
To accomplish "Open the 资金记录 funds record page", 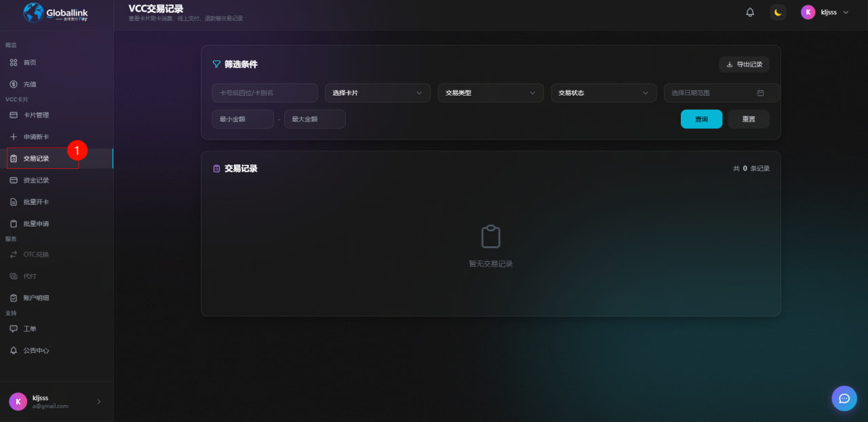I will coord(35,180).
